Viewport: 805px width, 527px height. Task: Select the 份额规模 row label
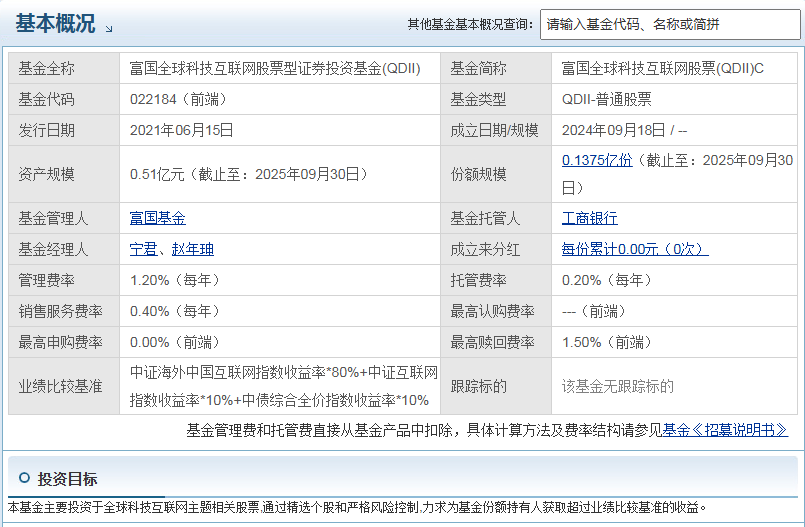478,174
